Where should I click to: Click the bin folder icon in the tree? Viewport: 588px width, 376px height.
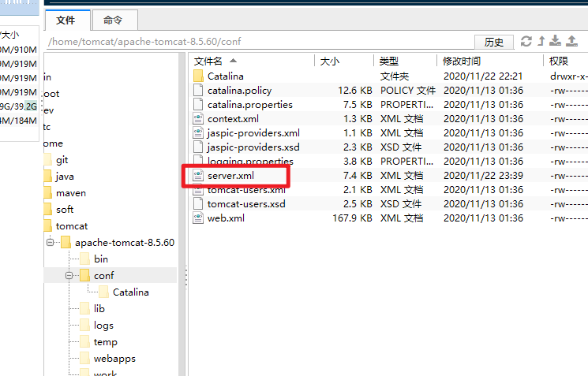84,259
